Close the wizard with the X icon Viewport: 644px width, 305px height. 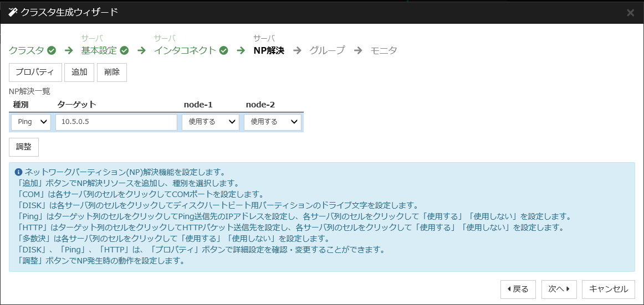pos(630,13)
